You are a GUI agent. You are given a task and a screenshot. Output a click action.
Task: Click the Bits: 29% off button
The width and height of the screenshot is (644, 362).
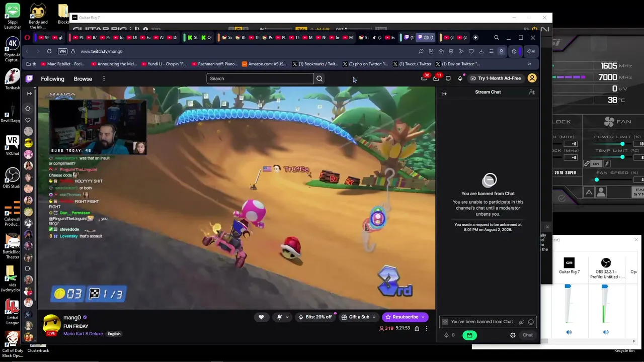(315, 317)
